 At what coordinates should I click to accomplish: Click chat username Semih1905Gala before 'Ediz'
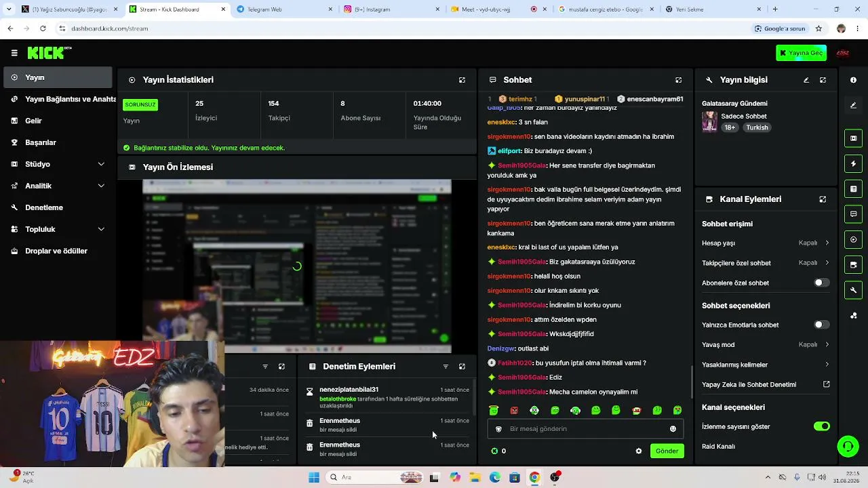click(x=521, y=378)
